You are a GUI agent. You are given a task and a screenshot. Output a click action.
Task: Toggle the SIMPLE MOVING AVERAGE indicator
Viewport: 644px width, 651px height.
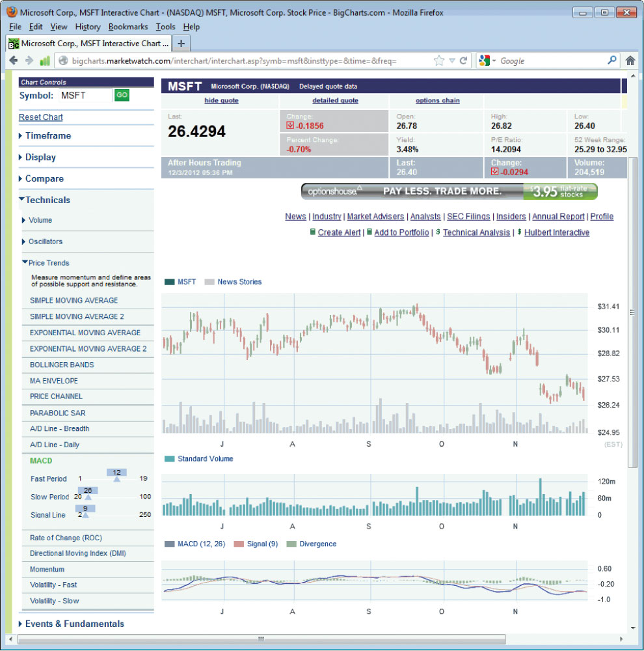(74, 300)
